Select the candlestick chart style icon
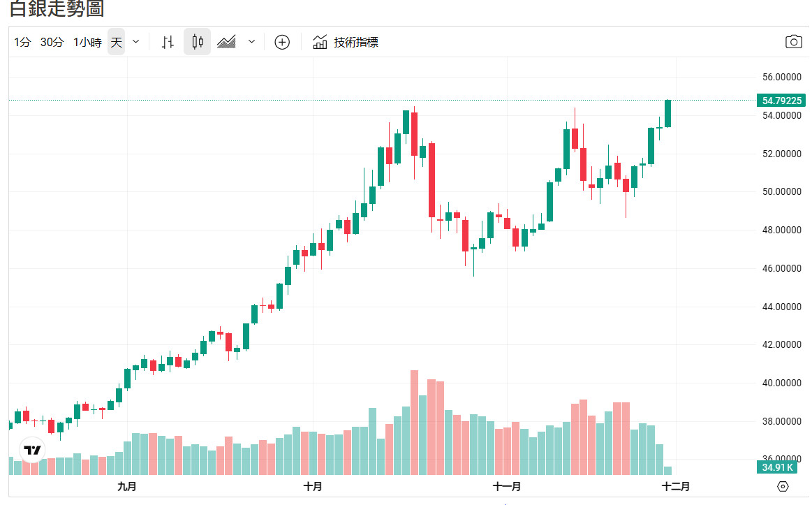Viewport: 812px width, 505px height. [x=198, y=42]
